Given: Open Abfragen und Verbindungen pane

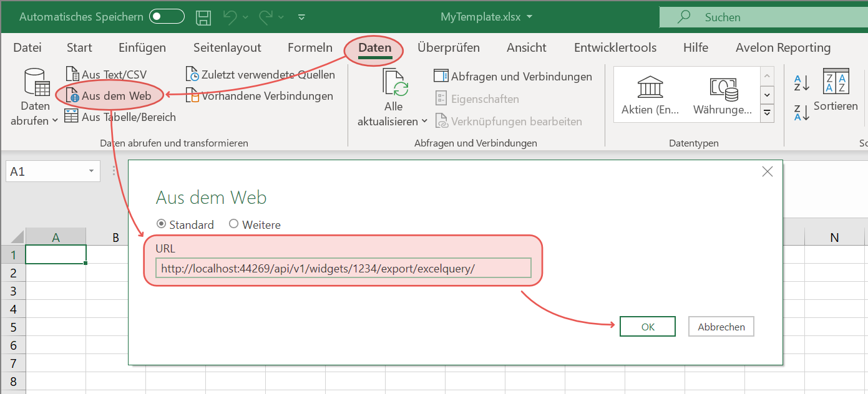Looking at the screenshot, I should 513,77.
